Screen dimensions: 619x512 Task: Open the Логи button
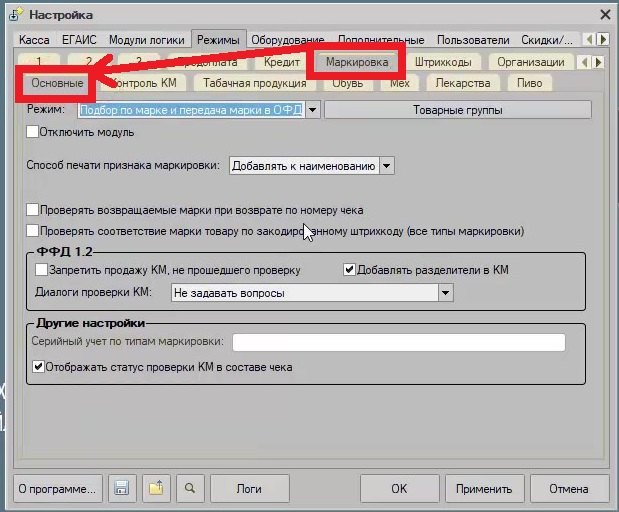(x=249, y=488)
